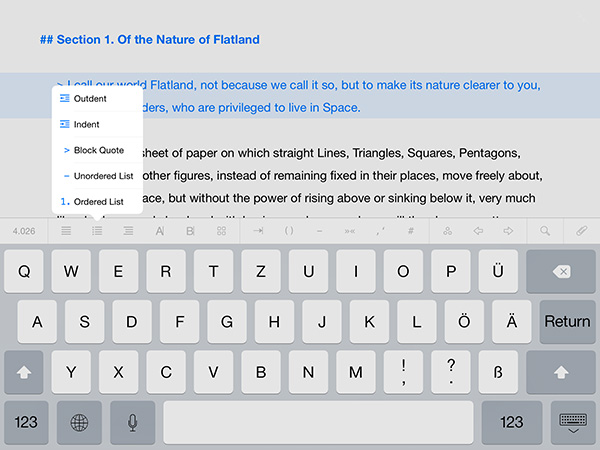Toggle the left Shift key
The image size is (600, 450).
[24, 372]
